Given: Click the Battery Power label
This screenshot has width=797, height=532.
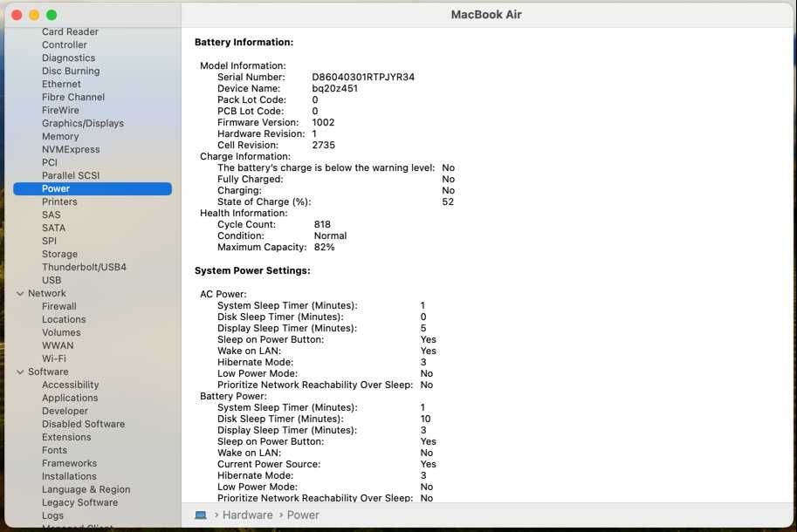Looking at the screenshot, I should coord(233,396).
